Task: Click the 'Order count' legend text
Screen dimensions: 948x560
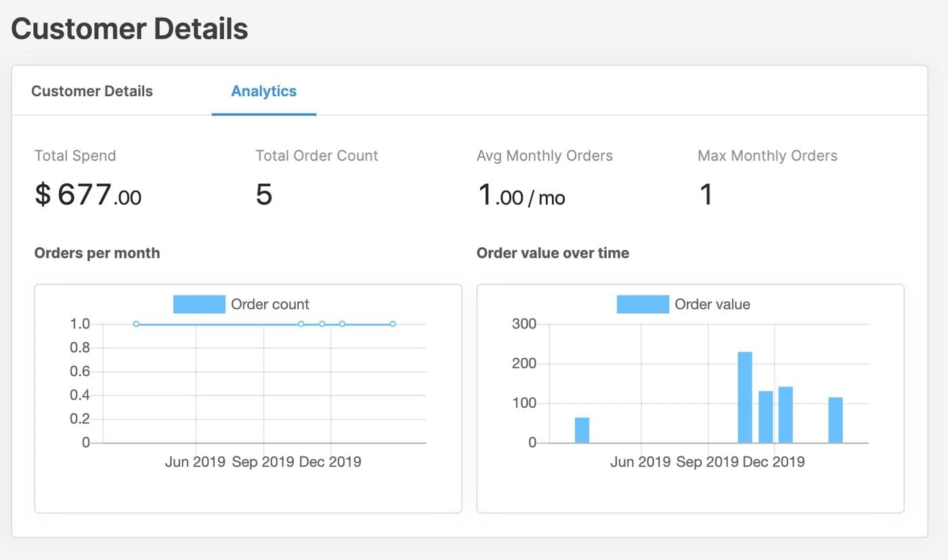Action: 270,305
